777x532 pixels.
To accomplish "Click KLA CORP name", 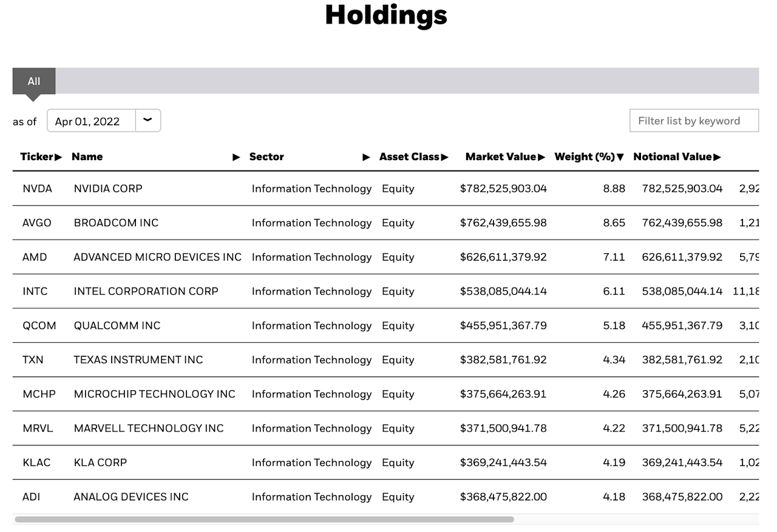I will click(x=100, y=462).
